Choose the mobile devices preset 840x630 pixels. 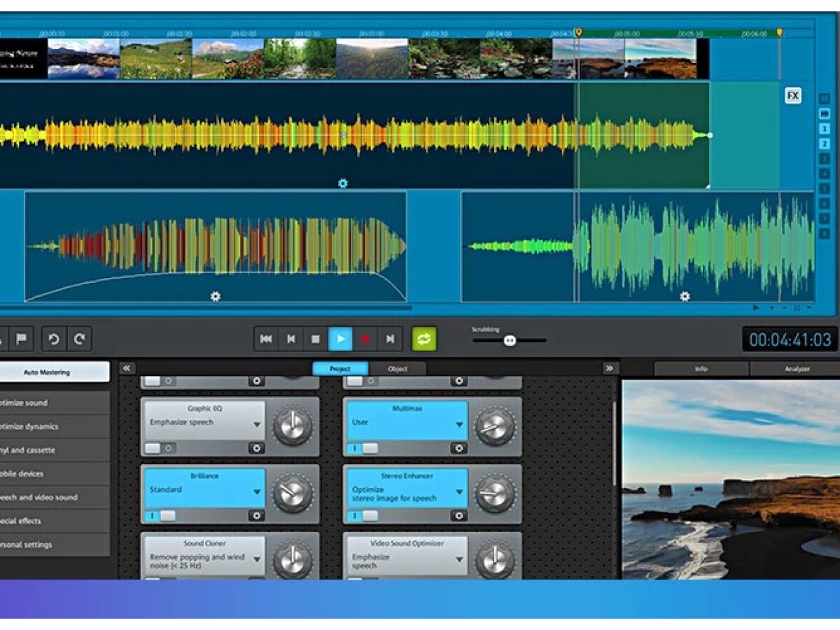click(x=55, y=474)
